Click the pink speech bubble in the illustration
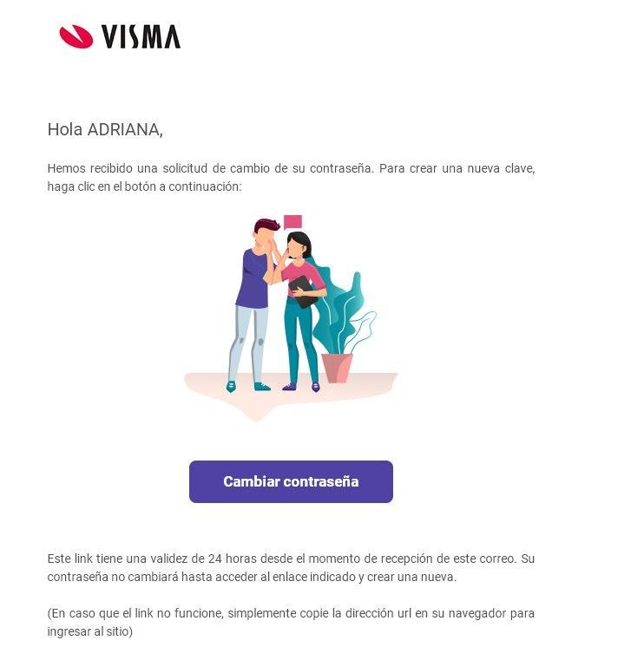The image size is (644, 647). click(x=292, y=222)
